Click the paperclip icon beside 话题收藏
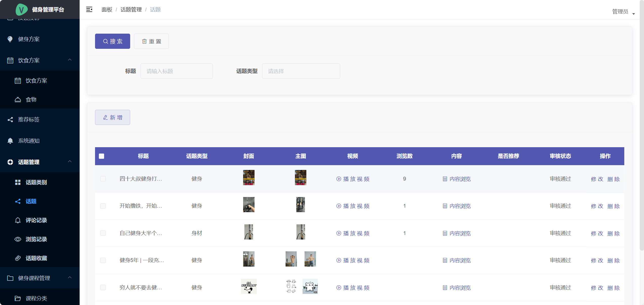Image resolution: width=644 pixels, height=305 pixels. [18, 258]
